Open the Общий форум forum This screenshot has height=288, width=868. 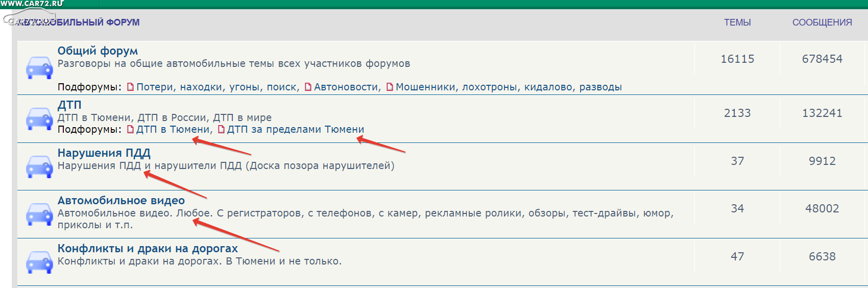click(x=98, y=51)
